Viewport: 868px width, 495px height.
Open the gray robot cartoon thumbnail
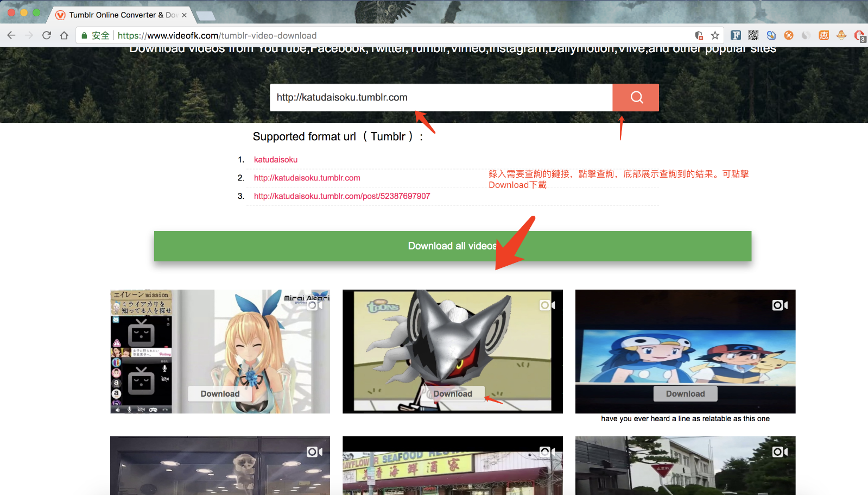click(453, 352)
